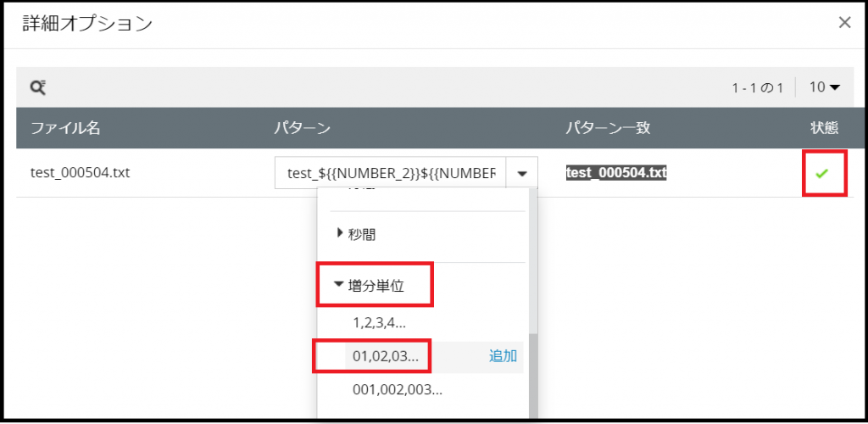Select the 001,002,003... increment option

[x=398, y=389]
